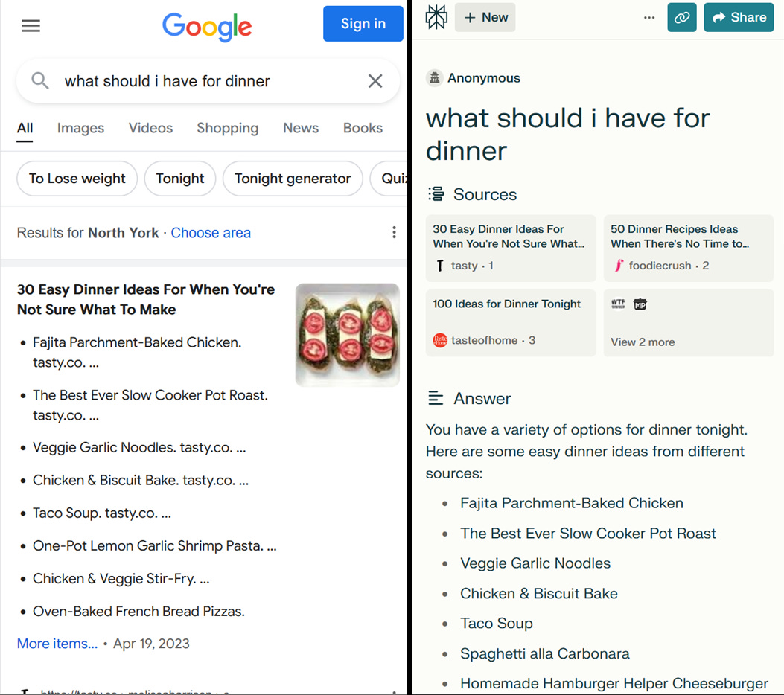Click the Google logo
This screenshot has height=695, width=784.
[x=207, y=27]
